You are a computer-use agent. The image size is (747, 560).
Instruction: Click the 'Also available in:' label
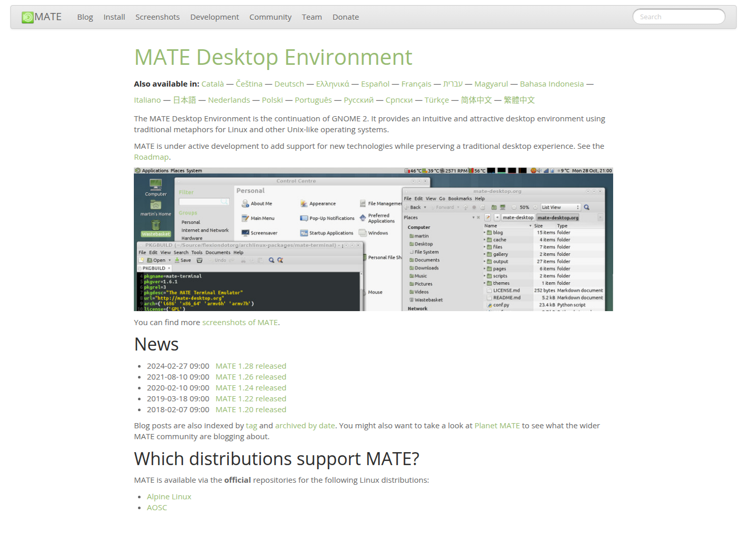(x=167, y=84)
